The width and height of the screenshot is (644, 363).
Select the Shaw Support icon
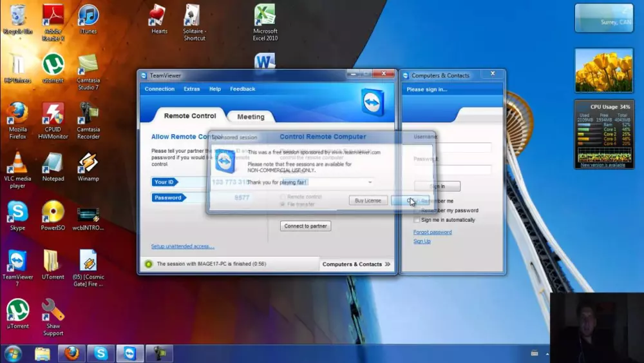pyautogui.click(x=53, y=317)
